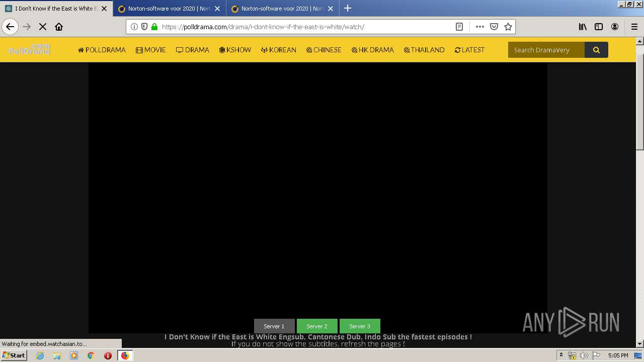Open KSHOW category
Viewport: 644px width, 362px height.
click(235, 50)
